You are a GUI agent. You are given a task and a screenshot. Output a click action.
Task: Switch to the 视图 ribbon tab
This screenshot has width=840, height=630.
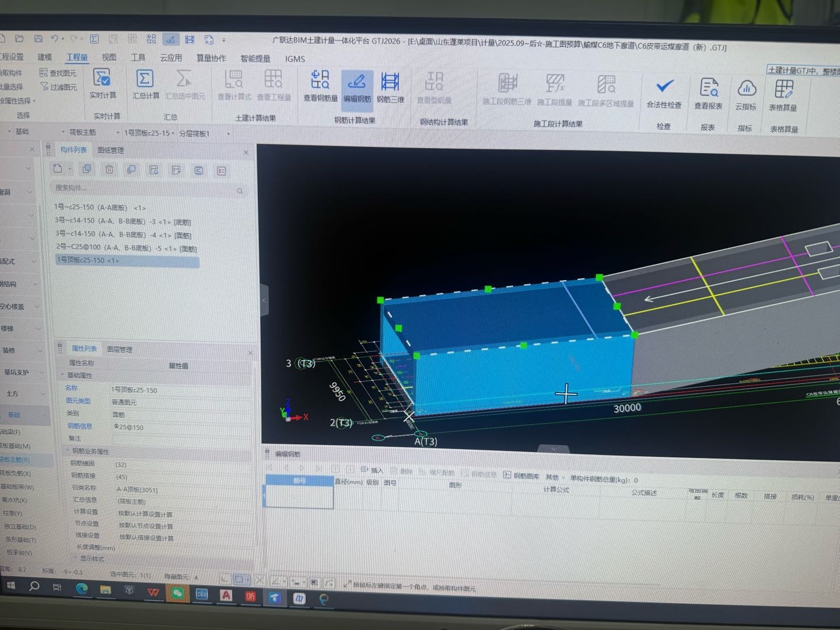coord(109,57)
